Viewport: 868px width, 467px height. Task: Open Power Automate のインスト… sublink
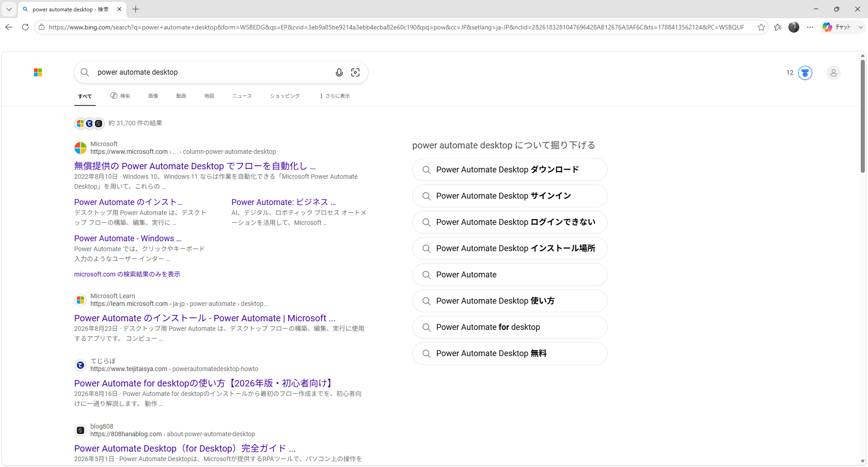(x=128, y=202)
